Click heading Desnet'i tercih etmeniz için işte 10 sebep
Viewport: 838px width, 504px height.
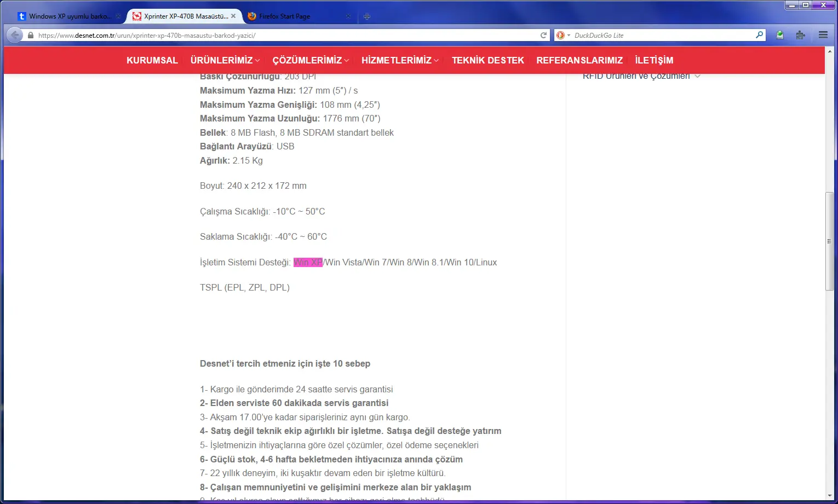pos(285,363)
